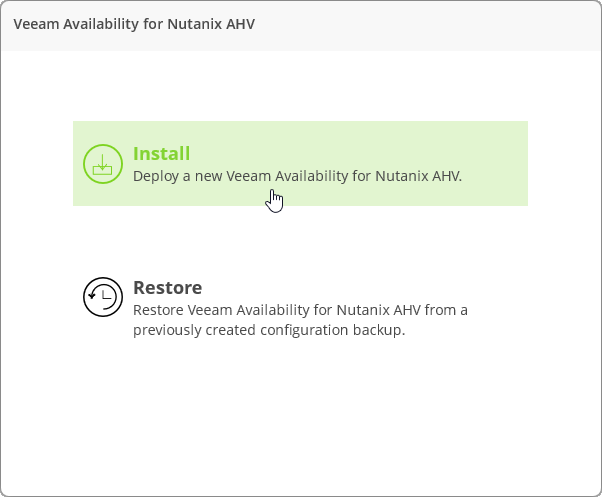
Task: Click the green Install download icon
Action: coord(102,164)
